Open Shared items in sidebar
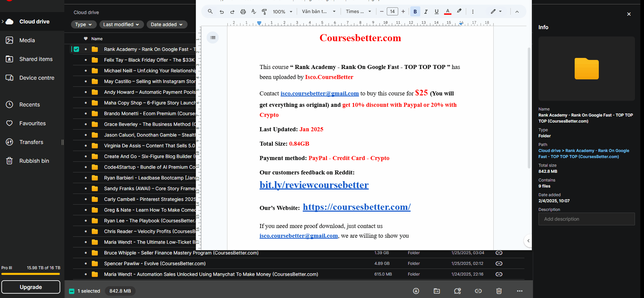The width and height of the screenshot is (644, 298). click(x=36, y=59)
